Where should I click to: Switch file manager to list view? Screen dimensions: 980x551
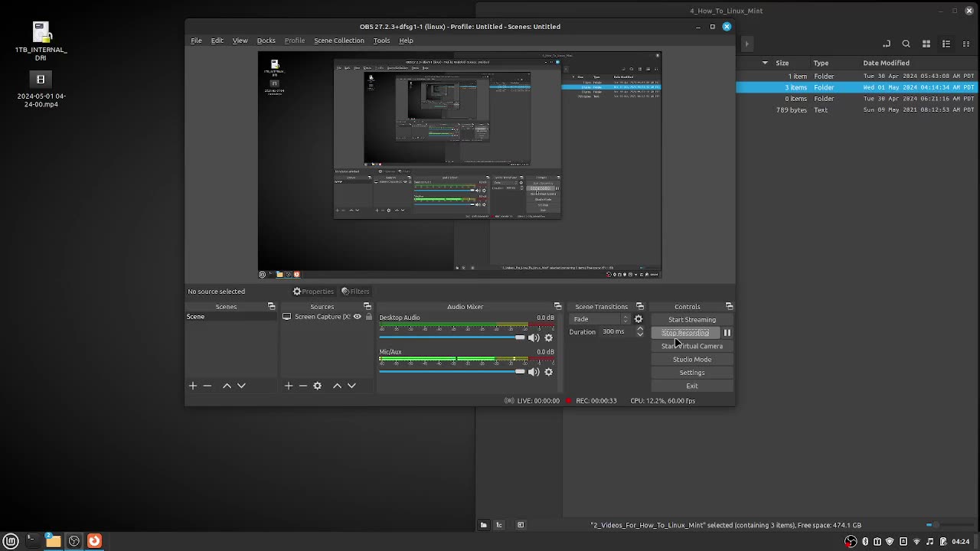click(946, 44)
